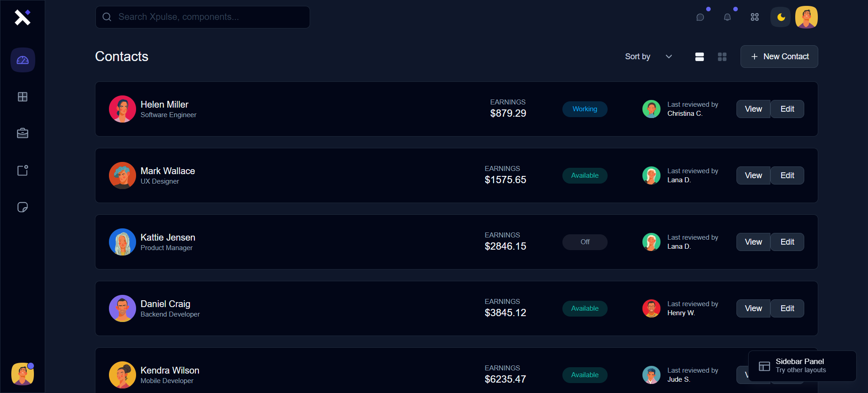The image size is (868, 393).
Task: Click in the Search Xpulse field
Action: pyautogui.click(x=203, y=17)
